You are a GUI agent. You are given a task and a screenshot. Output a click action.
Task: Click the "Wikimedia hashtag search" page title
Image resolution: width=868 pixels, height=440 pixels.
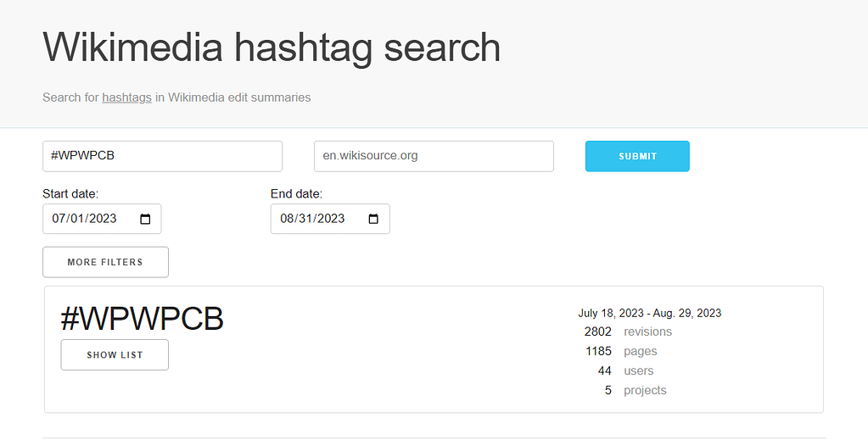pos(272,47)
